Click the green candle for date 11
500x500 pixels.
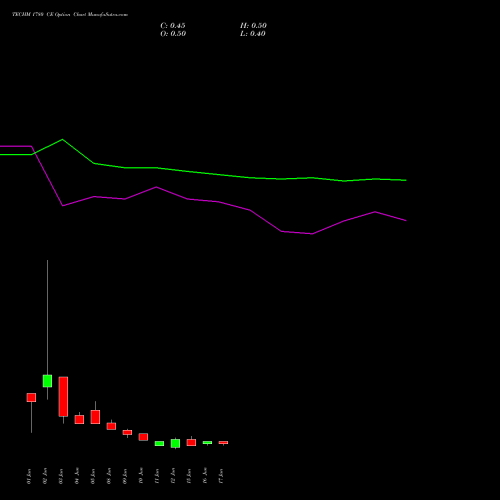click(x=159, y=444)
